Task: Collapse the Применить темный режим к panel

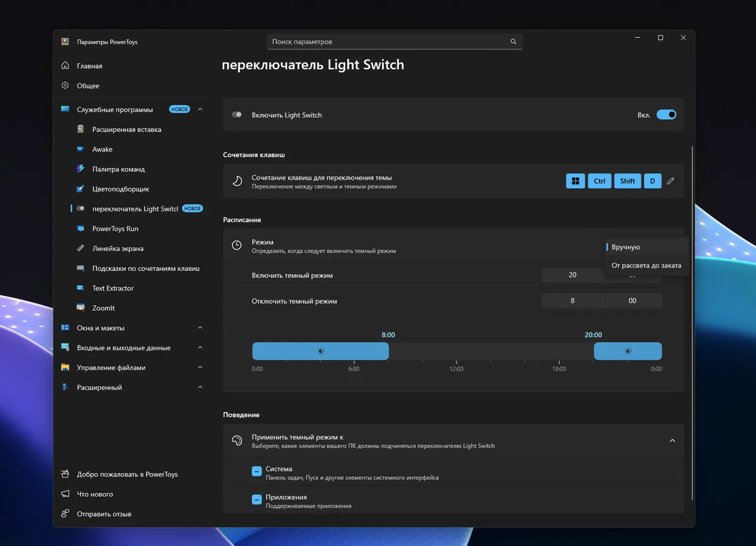Action: click(672, 441)
